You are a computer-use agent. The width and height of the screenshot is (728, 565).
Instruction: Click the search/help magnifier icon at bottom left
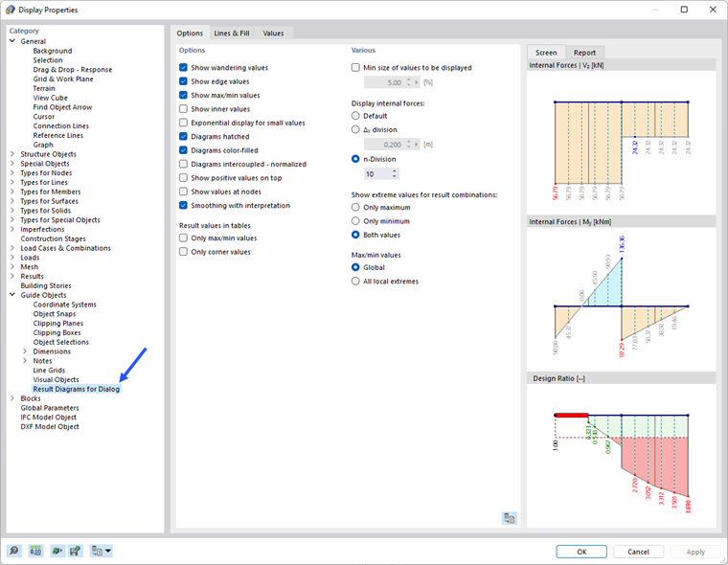[x=14, y=551]
